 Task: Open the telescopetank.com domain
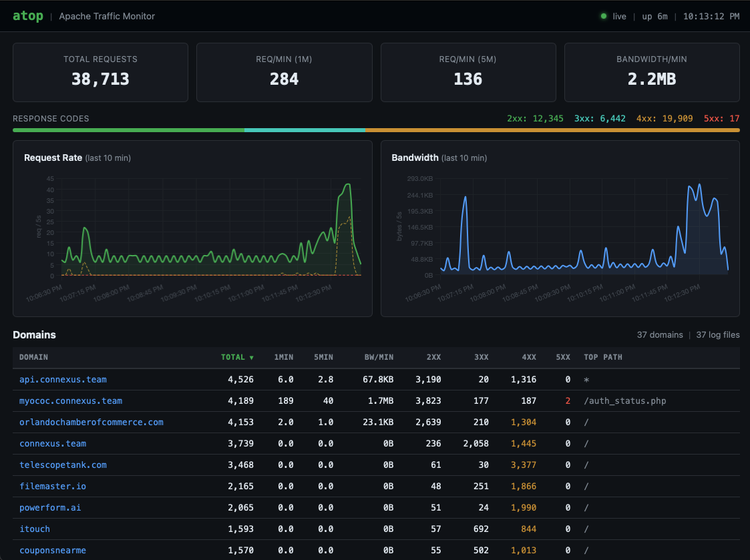click(63, 465)
